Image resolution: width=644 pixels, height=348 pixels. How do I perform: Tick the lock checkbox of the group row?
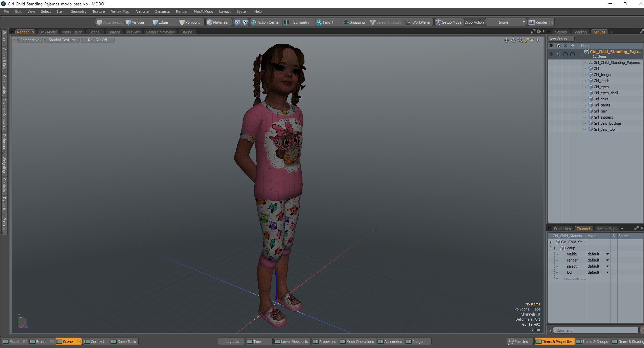click(572, 54)
